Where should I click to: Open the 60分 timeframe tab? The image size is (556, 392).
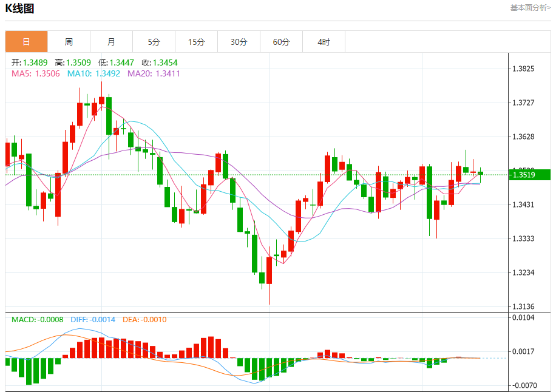click(x=282, y=42)
